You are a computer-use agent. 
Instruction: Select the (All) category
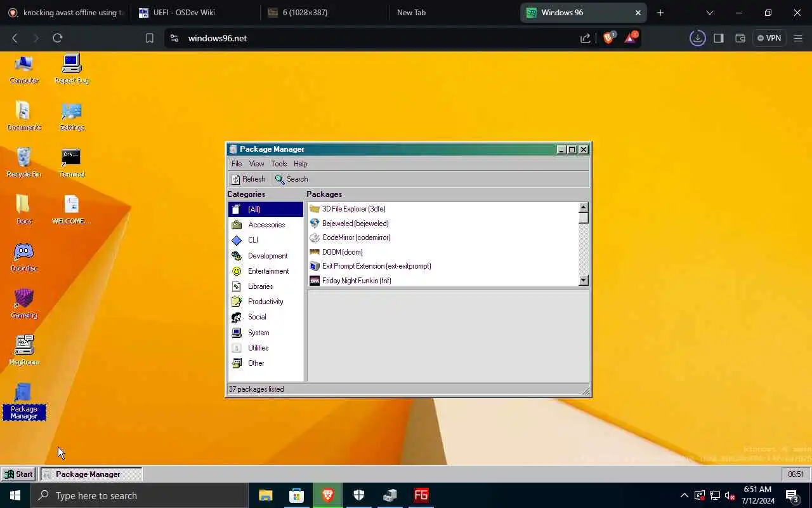tap(266, 210)
